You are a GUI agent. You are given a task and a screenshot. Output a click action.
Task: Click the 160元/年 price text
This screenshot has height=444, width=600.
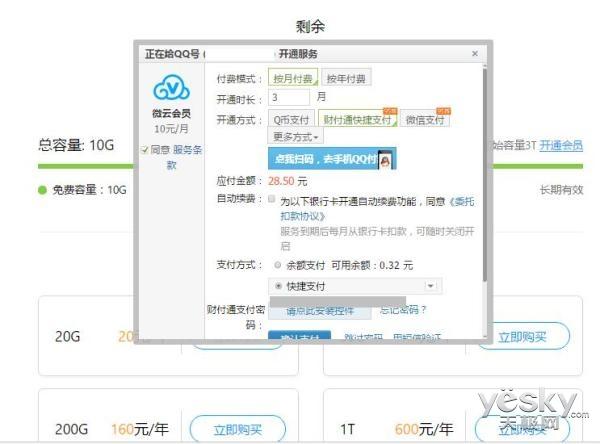(x=140, y=429)
